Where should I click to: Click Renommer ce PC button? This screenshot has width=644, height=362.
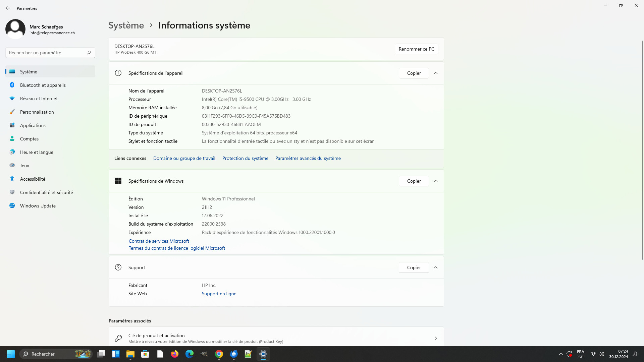(416, 49)
